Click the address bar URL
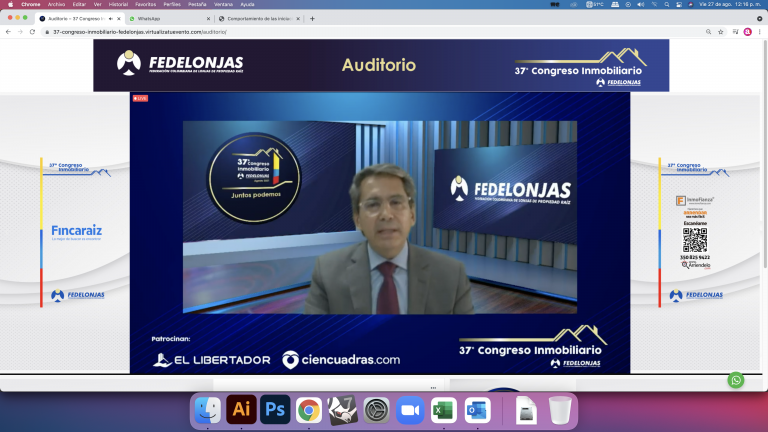The image size is (768, 432). [x=140, y=32]
